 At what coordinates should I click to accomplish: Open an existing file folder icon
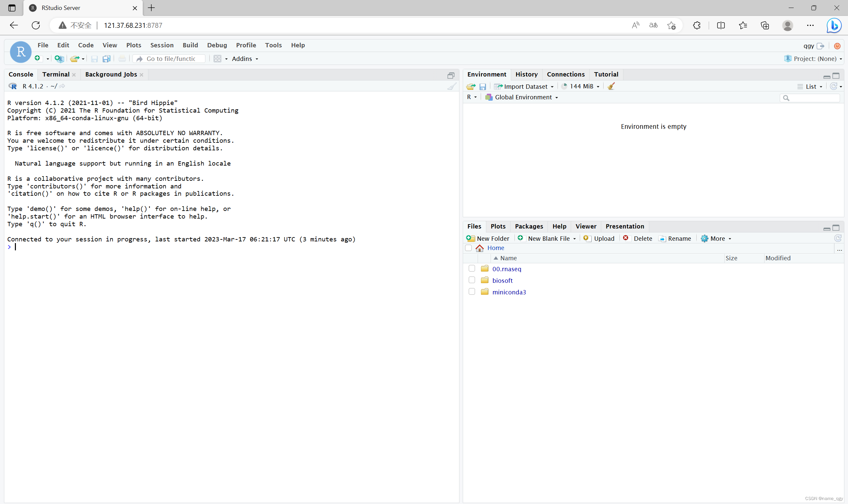[75, 59]
